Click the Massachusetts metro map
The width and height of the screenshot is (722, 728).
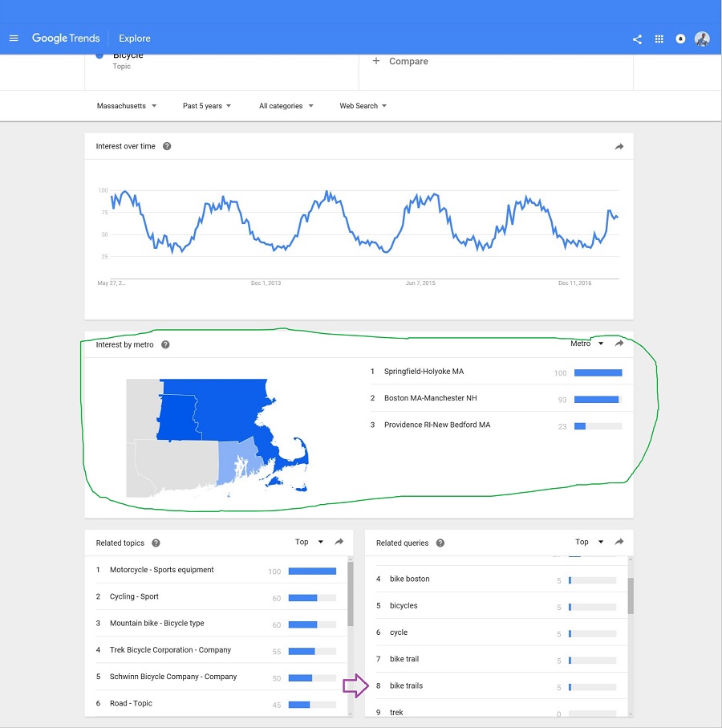(217, 437)
